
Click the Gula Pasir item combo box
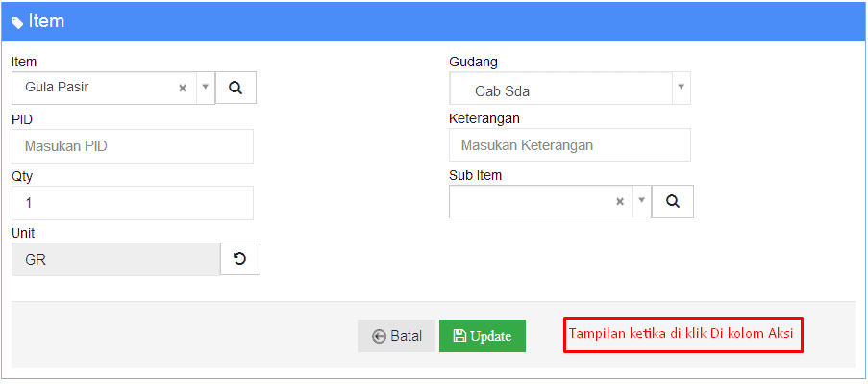tap(112, 88)
